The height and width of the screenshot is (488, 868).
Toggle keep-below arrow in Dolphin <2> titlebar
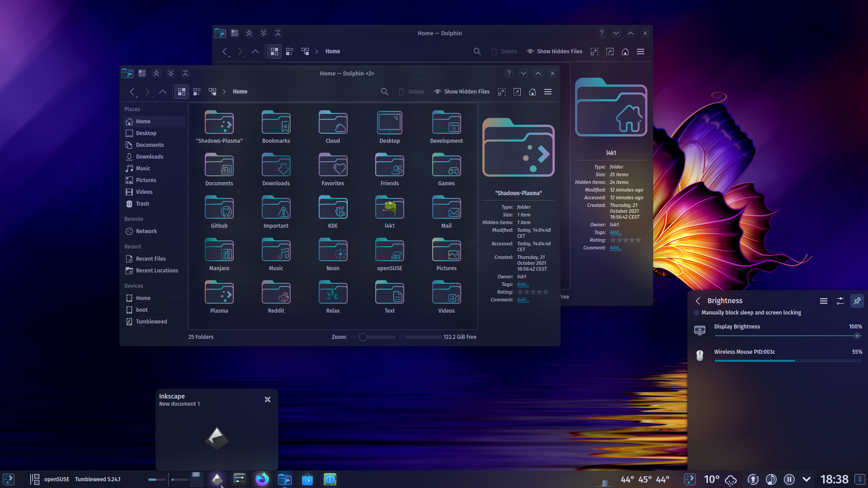click(171, 73)
